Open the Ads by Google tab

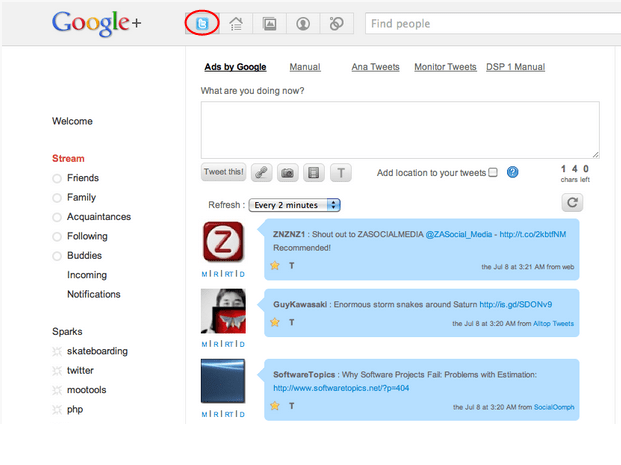pyautogui.click(x=235, y=67)
